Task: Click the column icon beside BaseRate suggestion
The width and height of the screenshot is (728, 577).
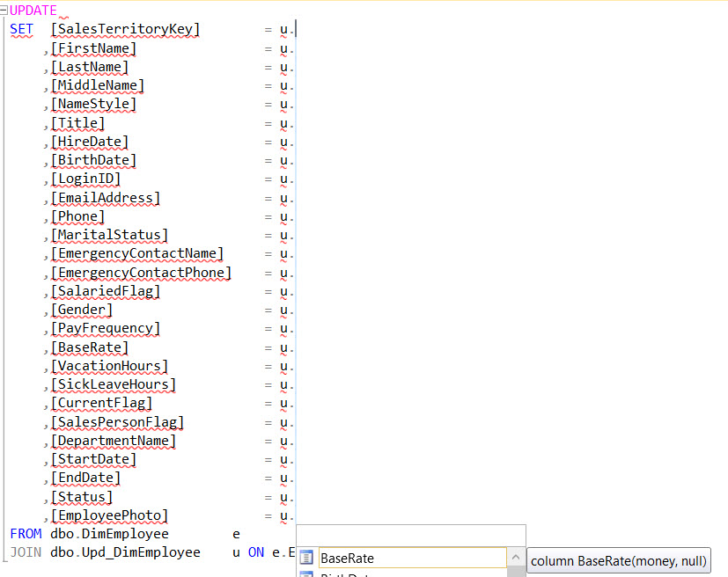Action: [306, 558]
